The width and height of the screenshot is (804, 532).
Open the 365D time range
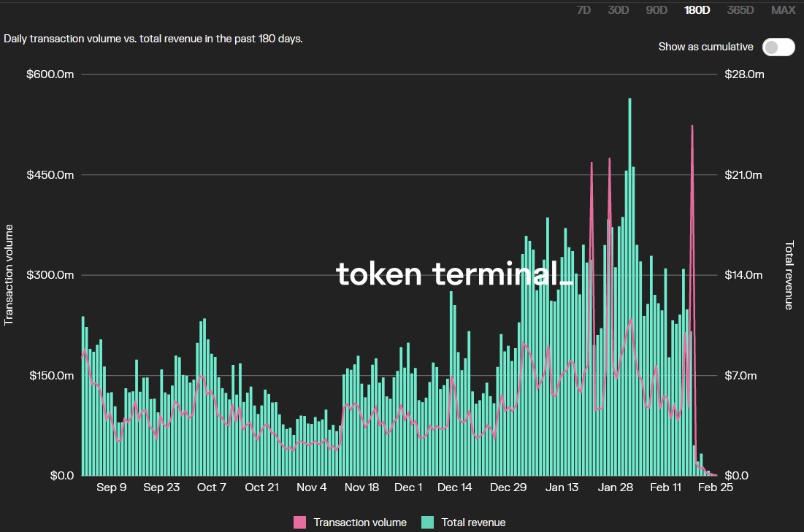pos(740,9)
